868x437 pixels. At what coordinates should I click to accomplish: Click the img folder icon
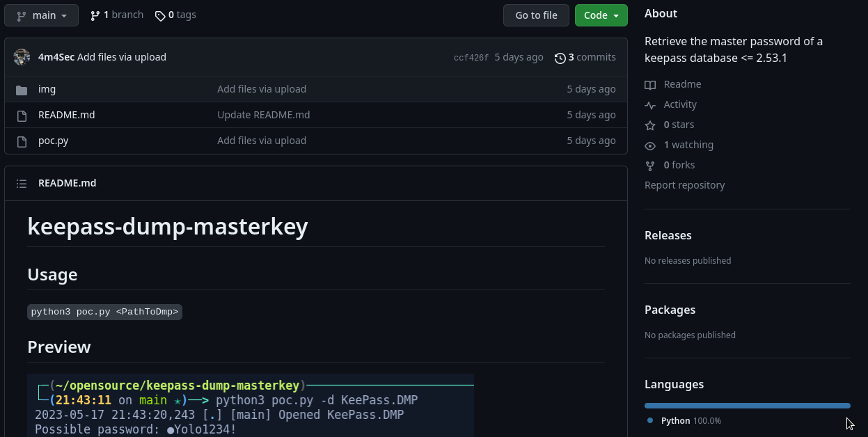point(22,90)
